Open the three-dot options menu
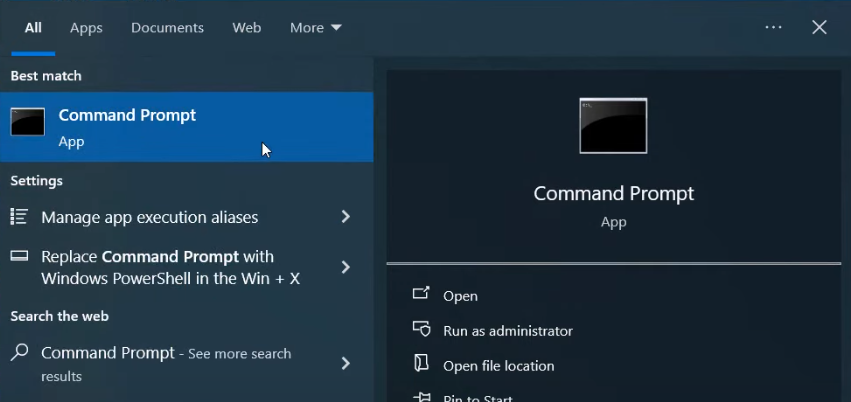The image size is (851, 402). 773,27
